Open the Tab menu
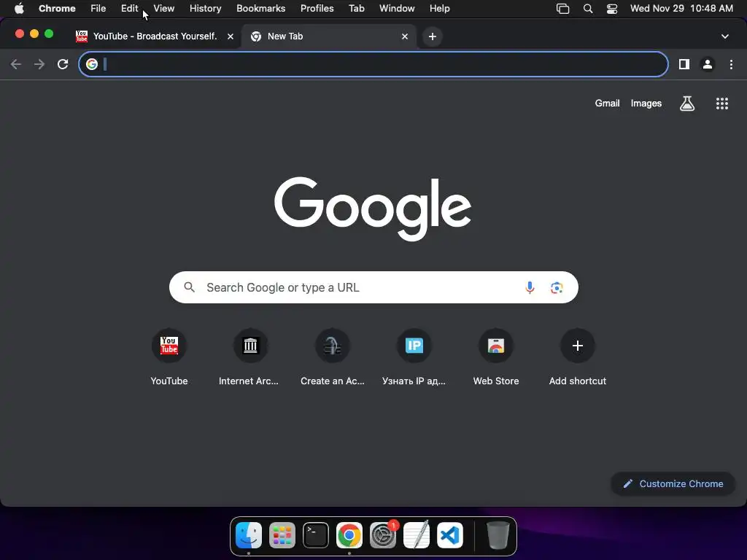 point(356,9)
